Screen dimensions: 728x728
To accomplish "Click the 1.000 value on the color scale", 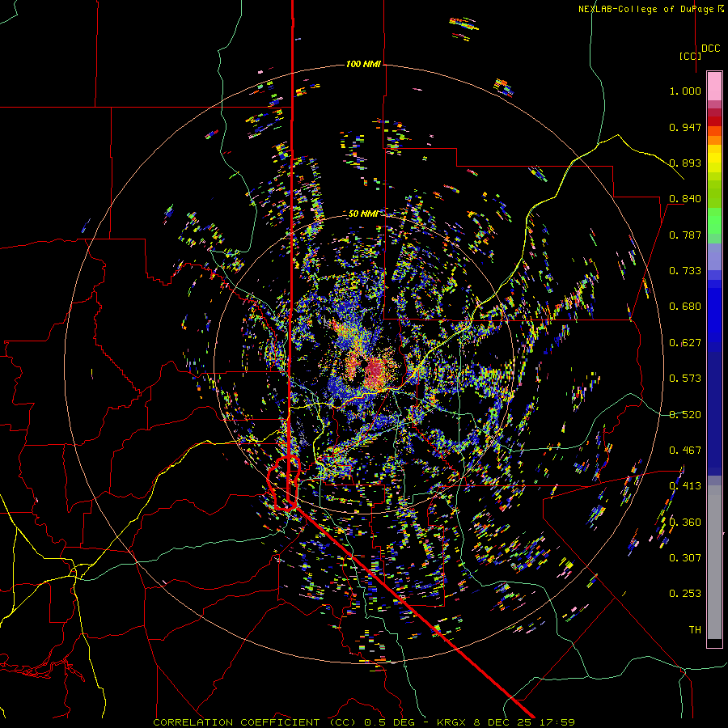I will click(x=685, y=91).
